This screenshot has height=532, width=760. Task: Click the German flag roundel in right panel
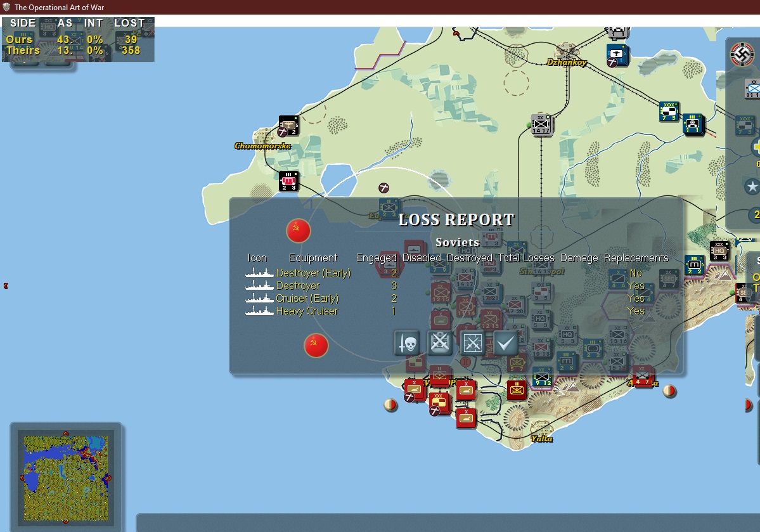742,55
